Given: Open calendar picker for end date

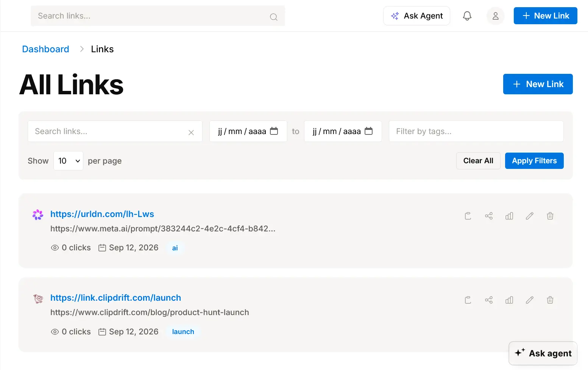Looking at the screenshot, I should [x=368, y=131].
